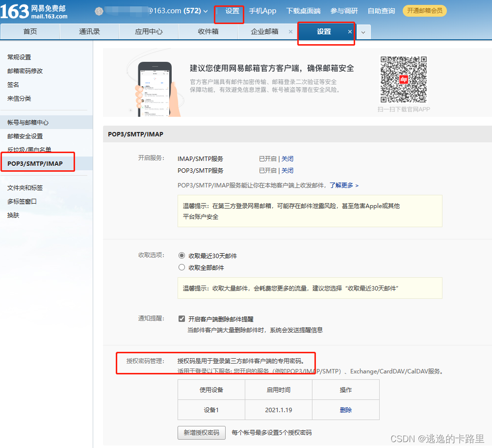Open 邮箱安全设置 in sidebar
492x448 pixels.
coord(25,136)
